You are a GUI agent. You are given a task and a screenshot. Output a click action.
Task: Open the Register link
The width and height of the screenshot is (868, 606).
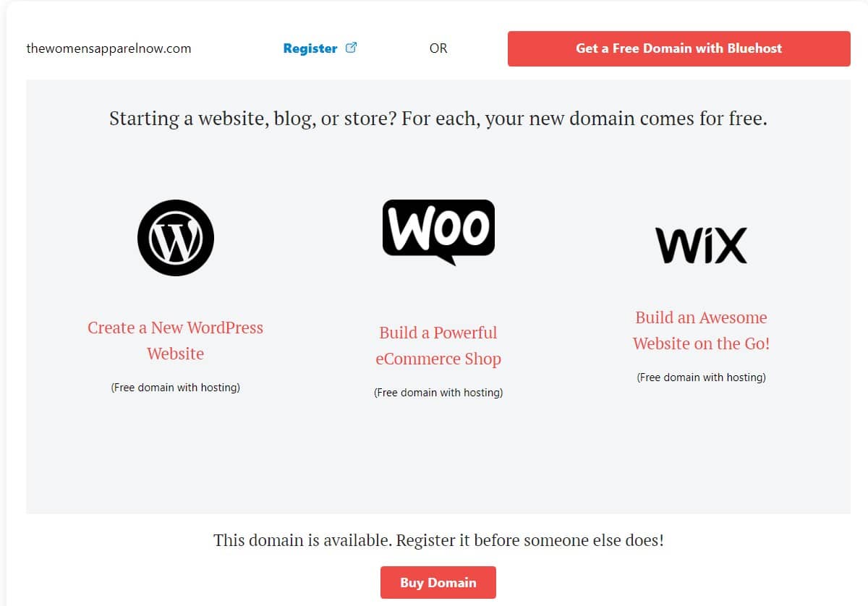[310, 48]
